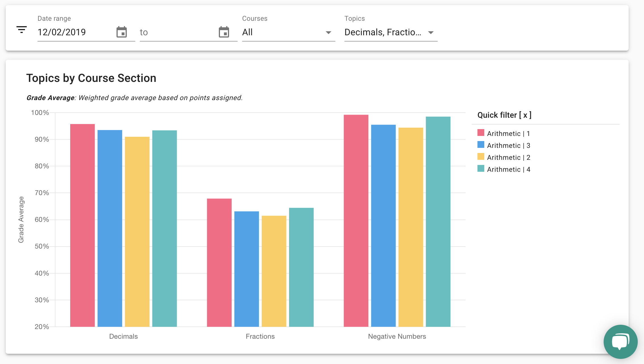Click the Arithmetic | 3 blue legend square

tap(481, 145)
